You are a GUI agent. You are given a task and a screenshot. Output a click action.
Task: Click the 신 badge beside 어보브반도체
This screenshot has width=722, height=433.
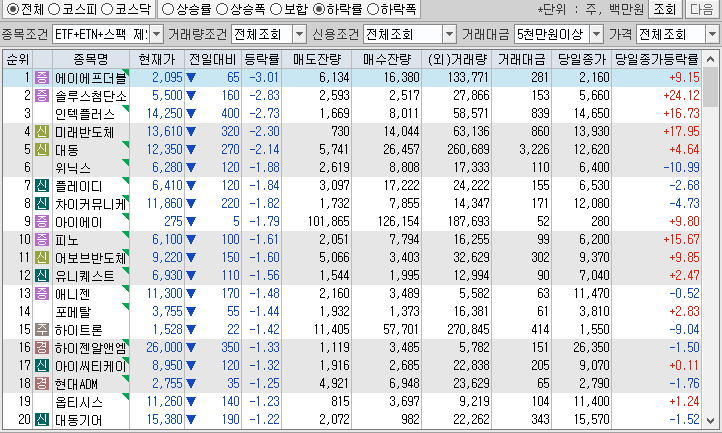42,257
